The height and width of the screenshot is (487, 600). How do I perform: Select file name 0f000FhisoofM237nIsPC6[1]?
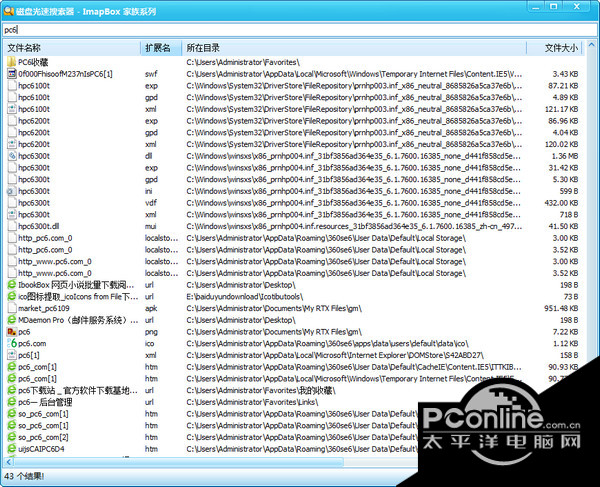(65, 74)
